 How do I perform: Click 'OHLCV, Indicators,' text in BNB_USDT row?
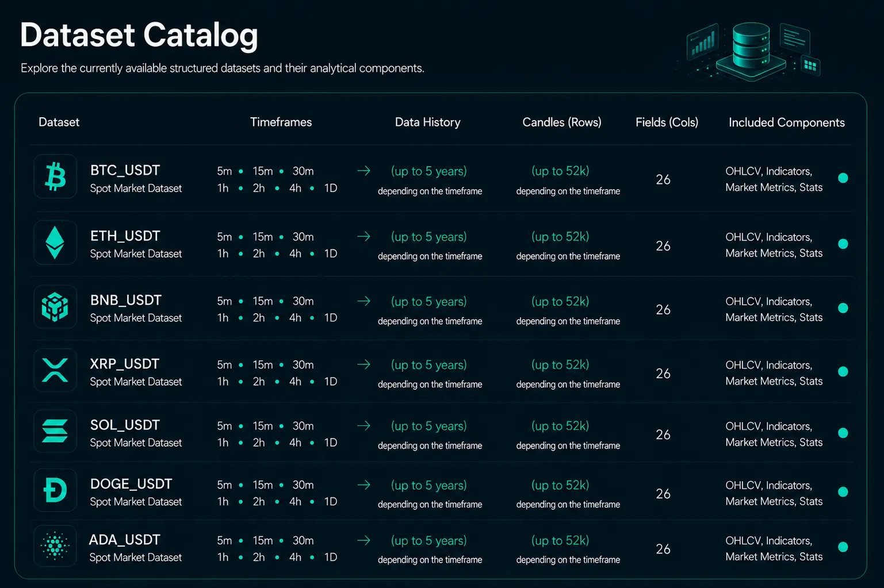point(768,302)
